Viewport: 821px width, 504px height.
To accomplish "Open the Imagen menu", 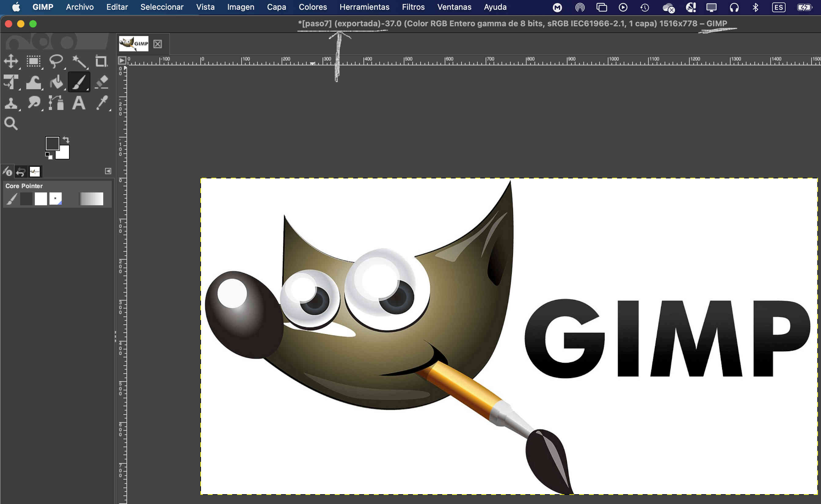I will (x=241, y=7).
